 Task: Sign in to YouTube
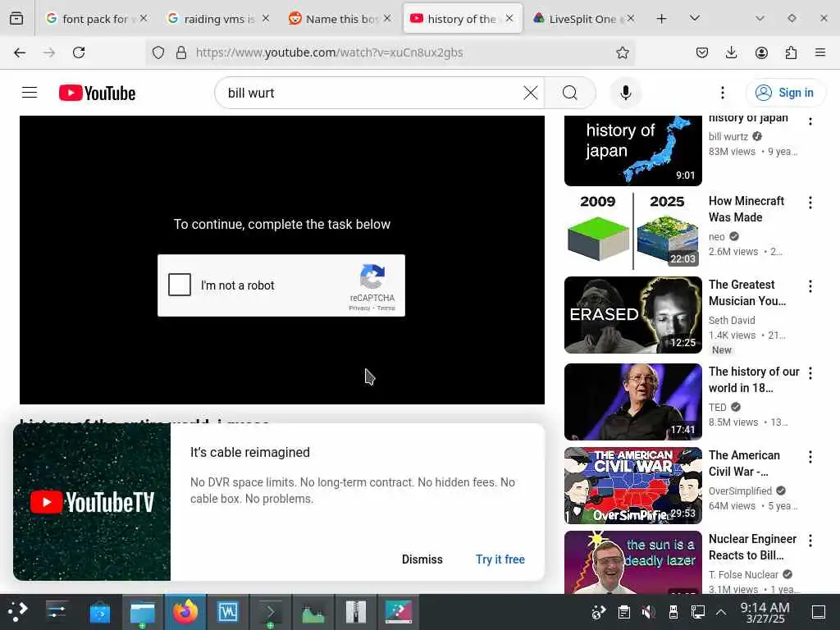point(785,93)
